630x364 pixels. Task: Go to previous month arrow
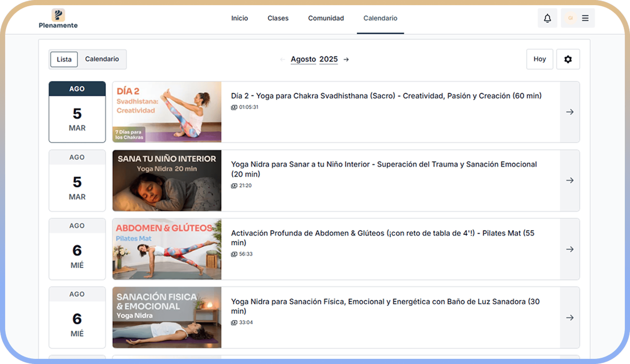pos(282,60)
